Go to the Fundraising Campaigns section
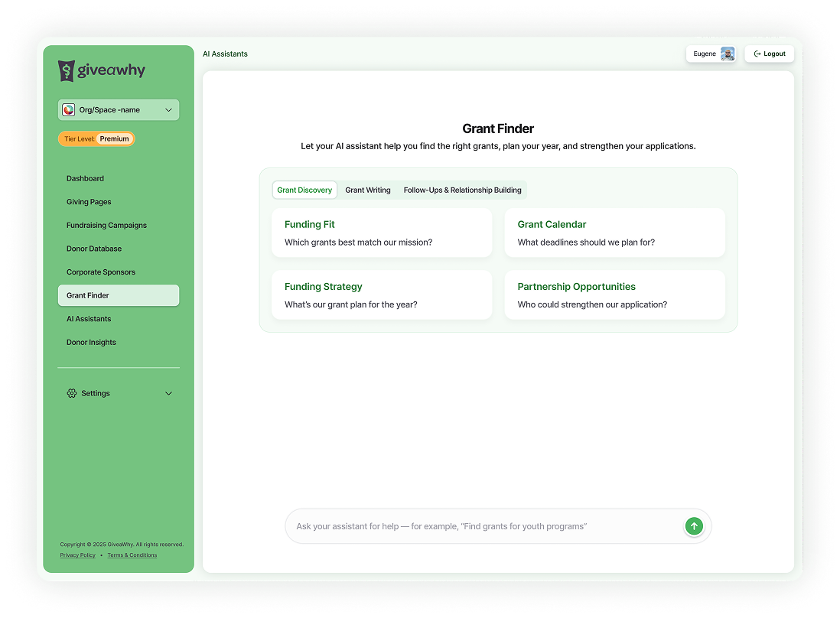Viewport: 840px width, 618px height. (106, 225)
